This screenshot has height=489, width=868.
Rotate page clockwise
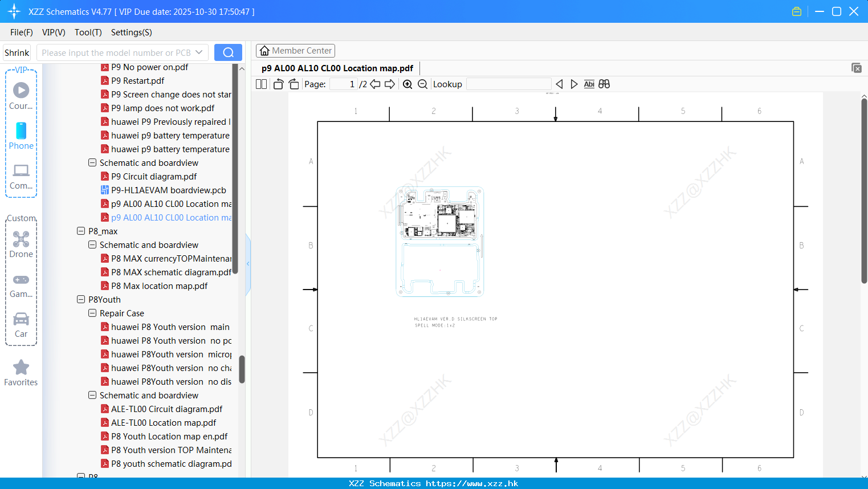click(x=294, y=84)
